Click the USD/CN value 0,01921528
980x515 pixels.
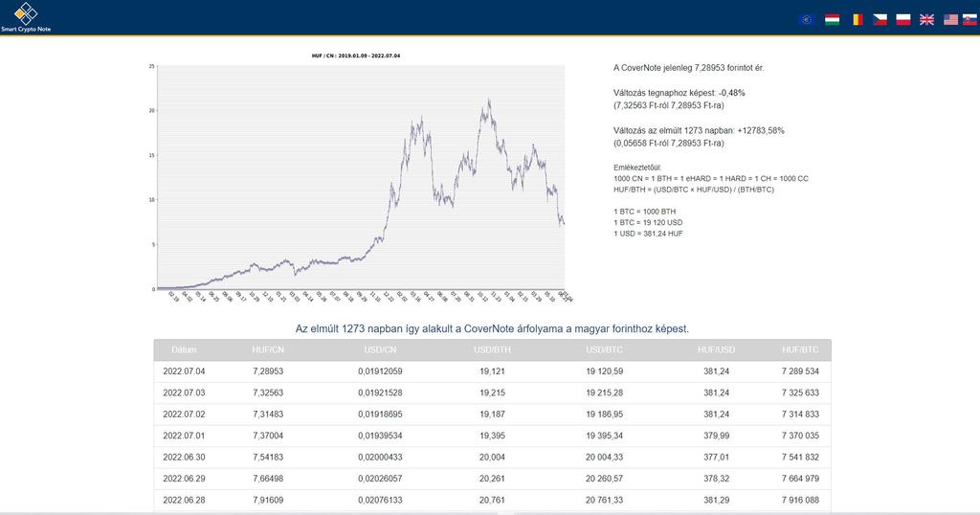coord(380,392)
